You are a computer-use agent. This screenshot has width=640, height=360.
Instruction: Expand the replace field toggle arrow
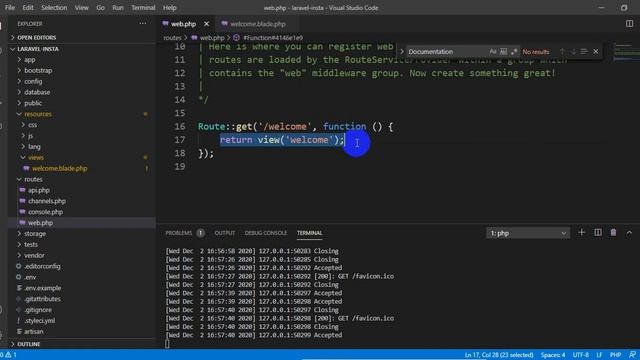click(x=402, y=51)
